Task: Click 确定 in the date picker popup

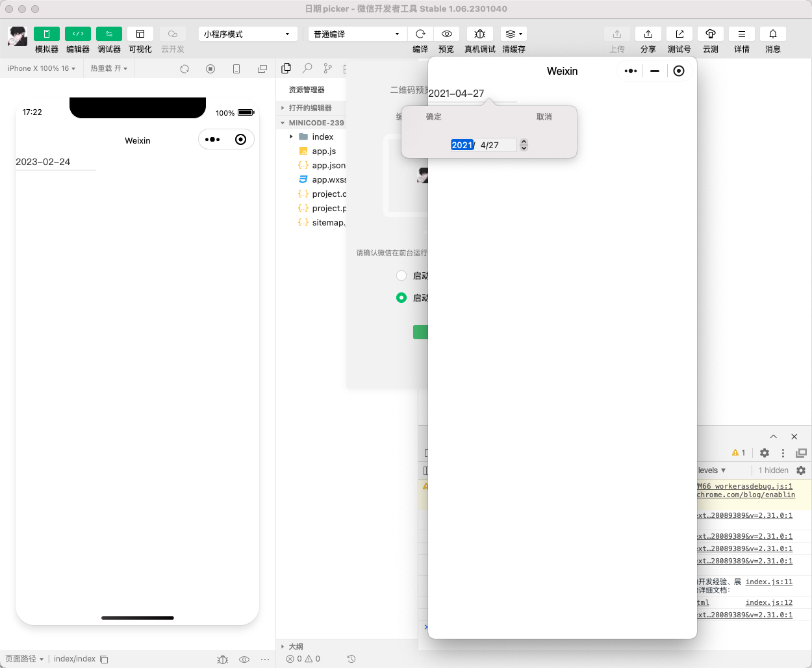Action: (434, 117)
